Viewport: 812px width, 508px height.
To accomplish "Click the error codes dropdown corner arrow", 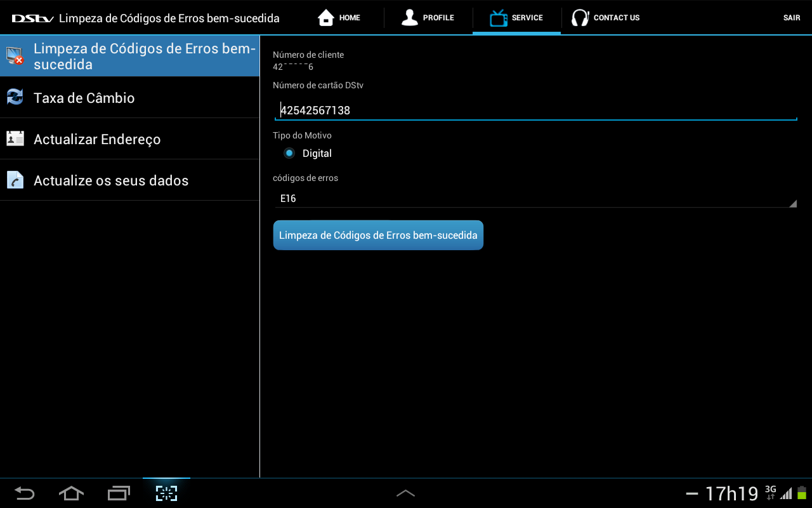I will click(792, 203).
